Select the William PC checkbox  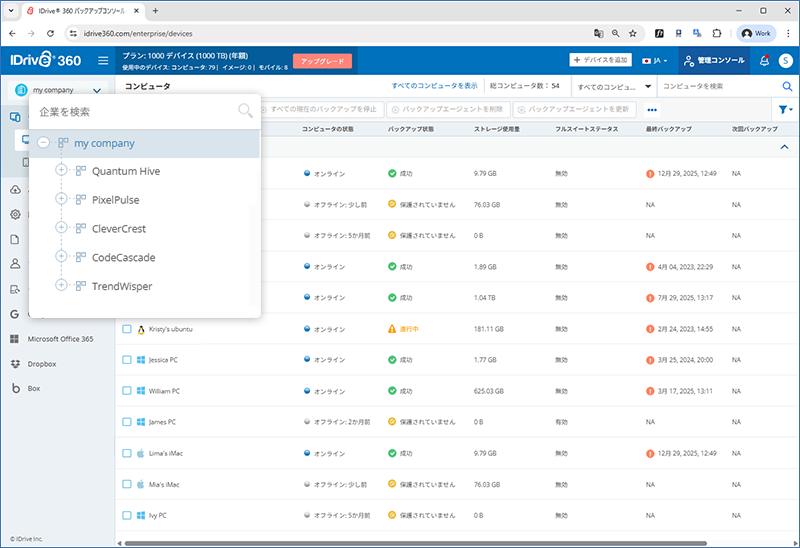point(127,391)
